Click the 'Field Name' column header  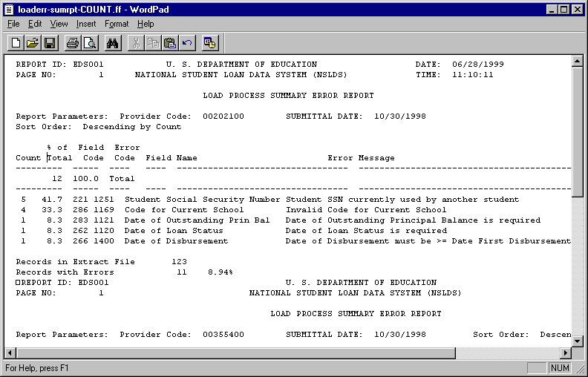pos(171,158)
